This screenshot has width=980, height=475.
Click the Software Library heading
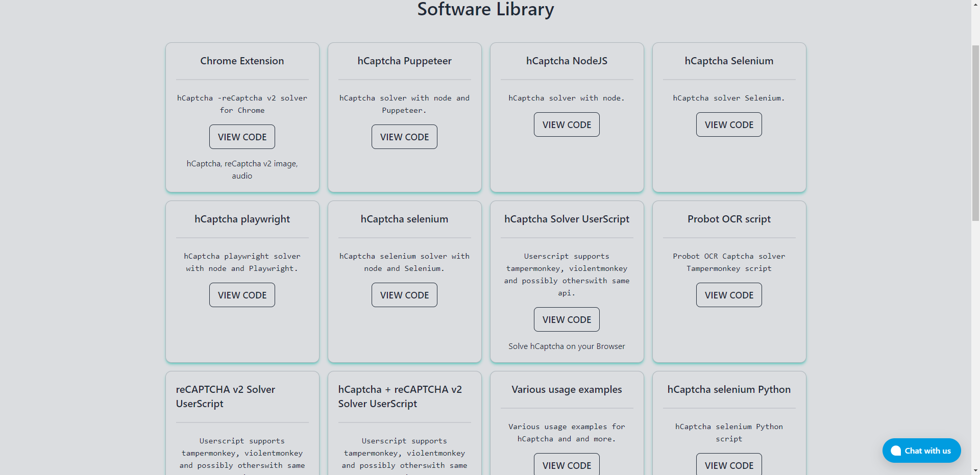[485, 9]
